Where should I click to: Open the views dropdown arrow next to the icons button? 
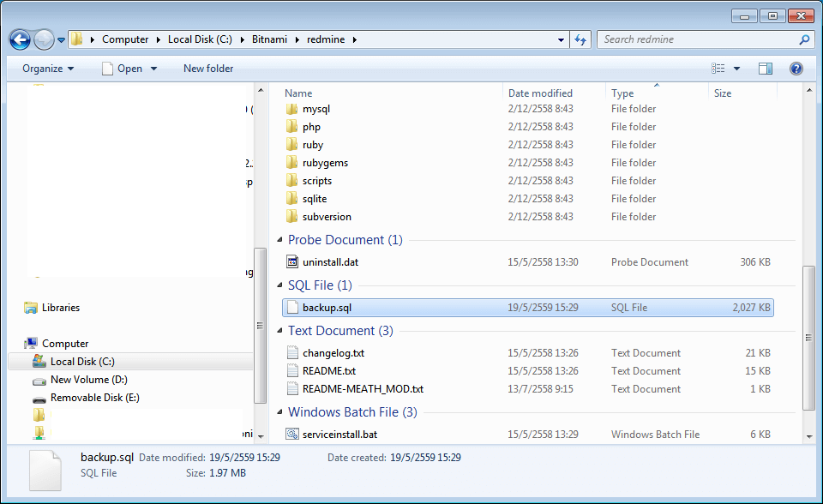pos(736,69)
